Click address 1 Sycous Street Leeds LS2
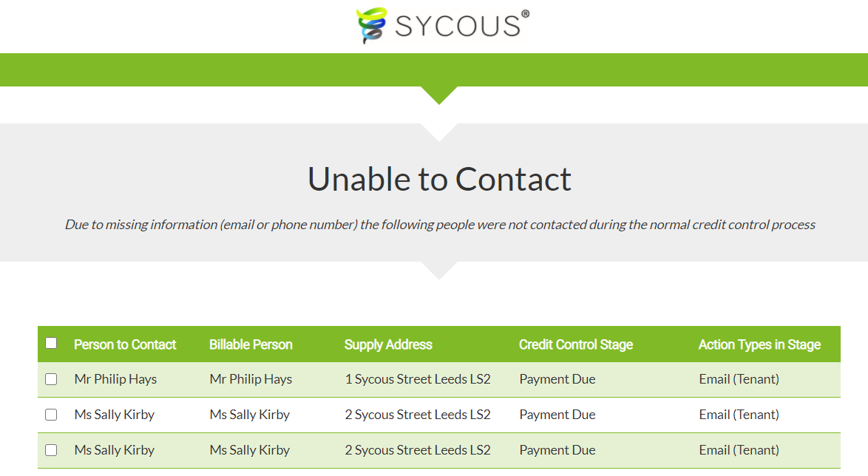The width and height of the screenshot is (868, 476). (418, 379)
